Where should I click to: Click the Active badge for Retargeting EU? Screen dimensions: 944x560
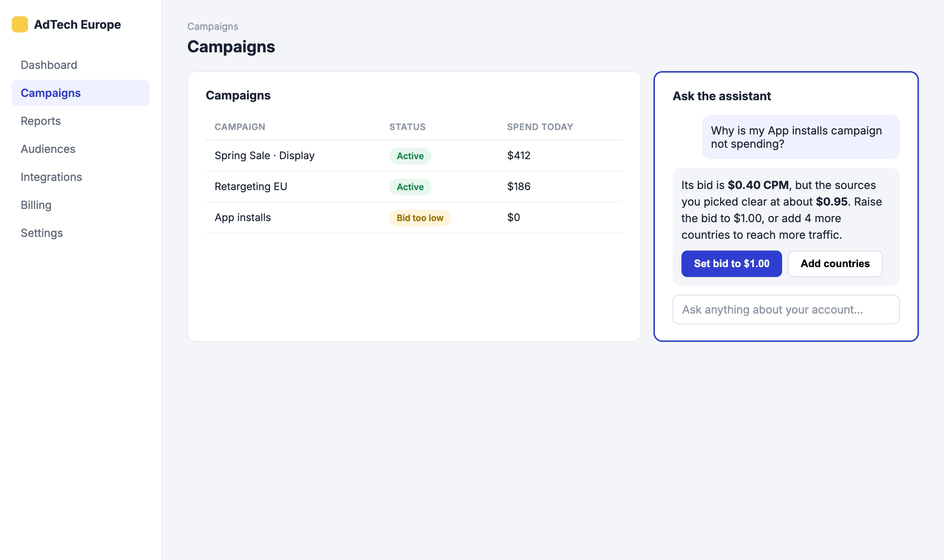[410, 187]
